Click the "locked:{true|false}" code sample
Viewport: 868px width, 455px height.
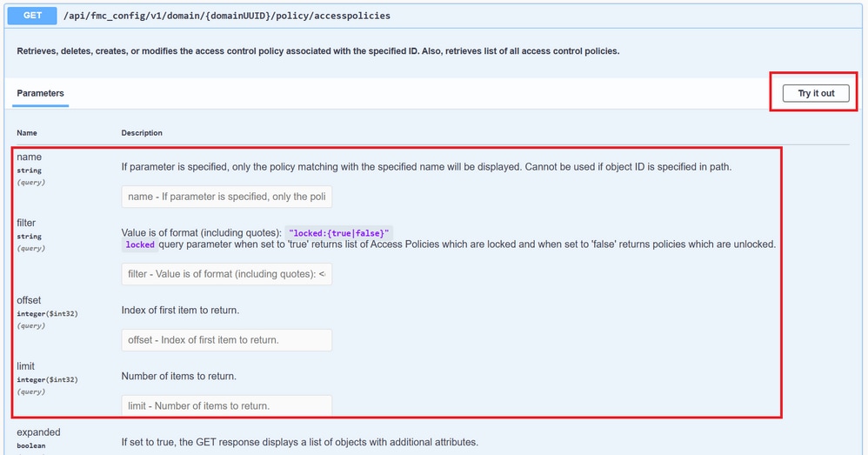(339, 233)
